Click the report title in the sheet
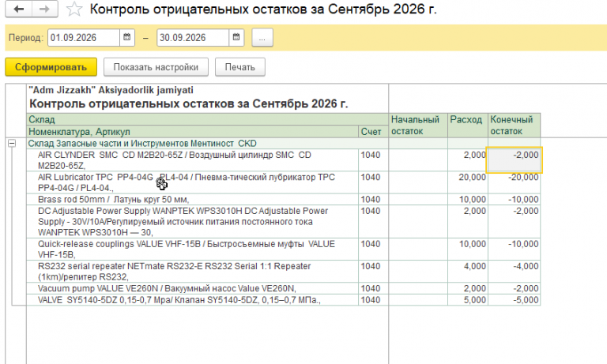Screen dimensions: 607x364 [189, 103]
